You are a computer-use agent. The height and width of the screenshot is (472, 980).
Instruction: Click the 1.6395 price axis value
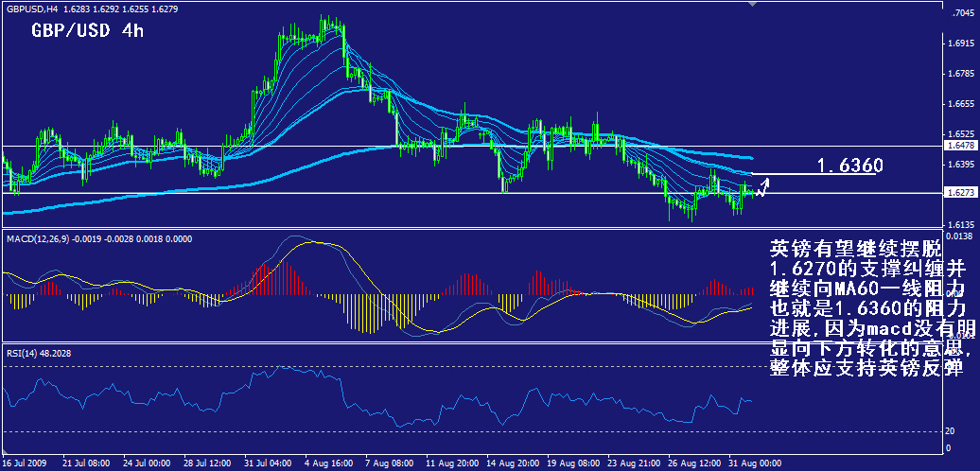[960, 165]
